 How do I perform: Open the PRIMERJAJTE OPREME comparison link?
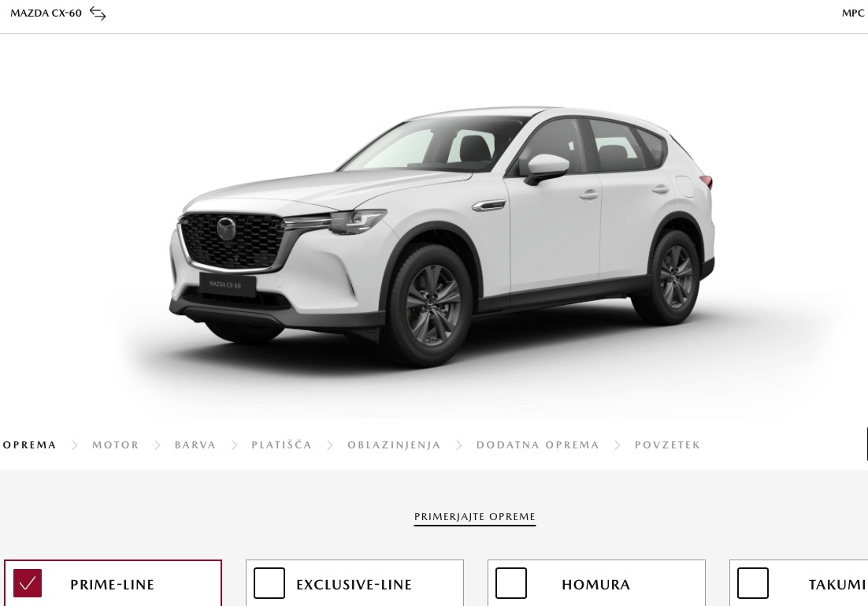[x=475, y=517]
